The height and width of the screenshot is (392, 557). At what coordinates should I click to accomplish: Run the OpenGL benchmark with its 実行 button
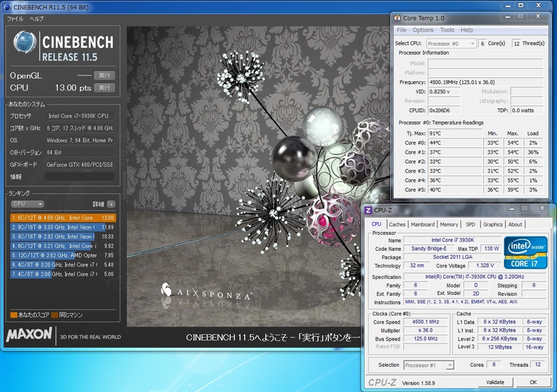tap(104, 75)
